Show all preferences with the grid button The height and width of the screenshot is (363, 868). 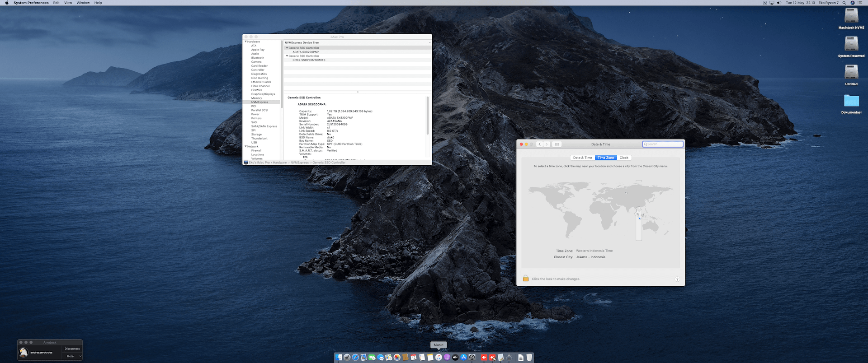coord(557,144)
